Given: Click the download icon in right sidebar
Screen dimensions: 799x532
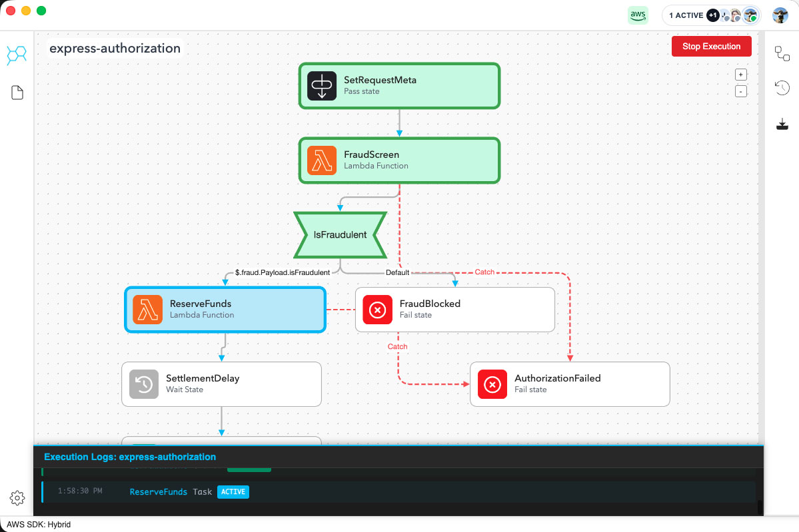Looking at the screenshot, I should pyautogui.click(x=782, y=125).
